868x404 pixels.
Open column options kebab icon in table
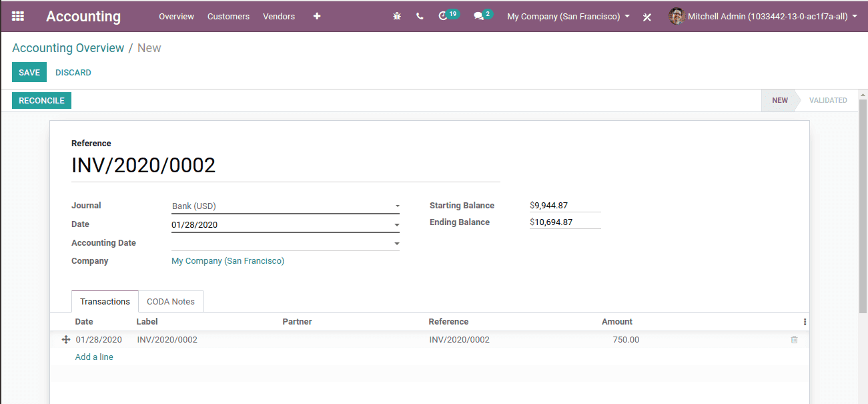click(805, 322)
